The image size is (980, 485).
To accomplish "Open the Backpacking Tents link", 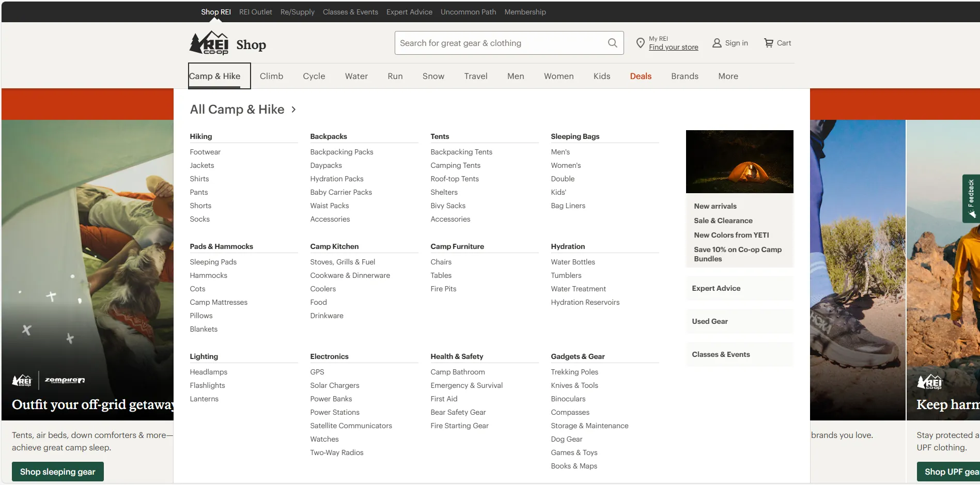I will point(461,152).
